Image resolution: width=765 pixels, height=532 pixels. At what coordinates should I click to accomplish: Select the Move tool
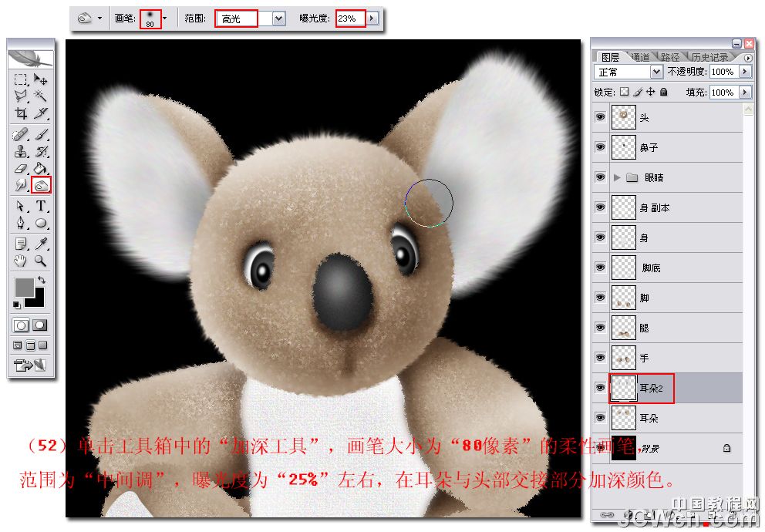tap(41, 79)
